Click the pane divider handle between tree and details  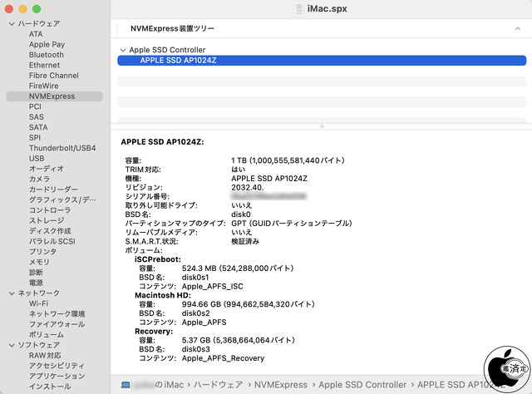pos(322,126)
